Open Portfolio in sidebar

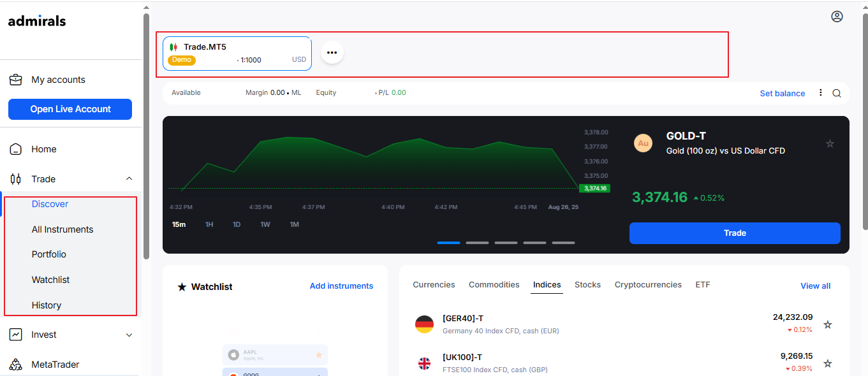tap(49, 254)
